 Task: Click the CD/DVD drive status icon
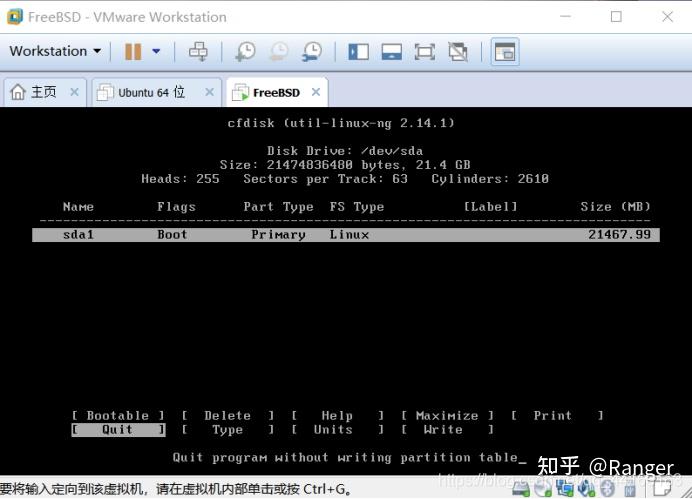[x=543, y=488]
